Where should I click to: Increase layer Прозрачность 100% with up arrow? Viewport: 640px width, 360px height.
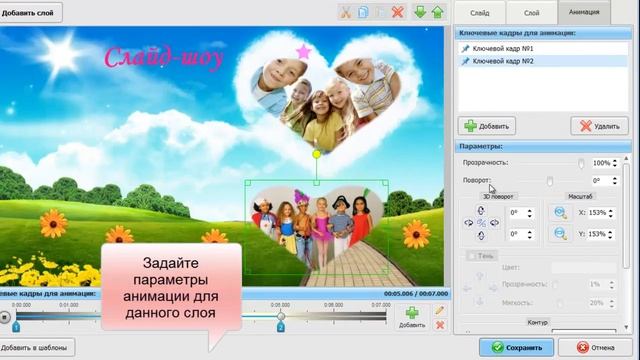(615, 161)
